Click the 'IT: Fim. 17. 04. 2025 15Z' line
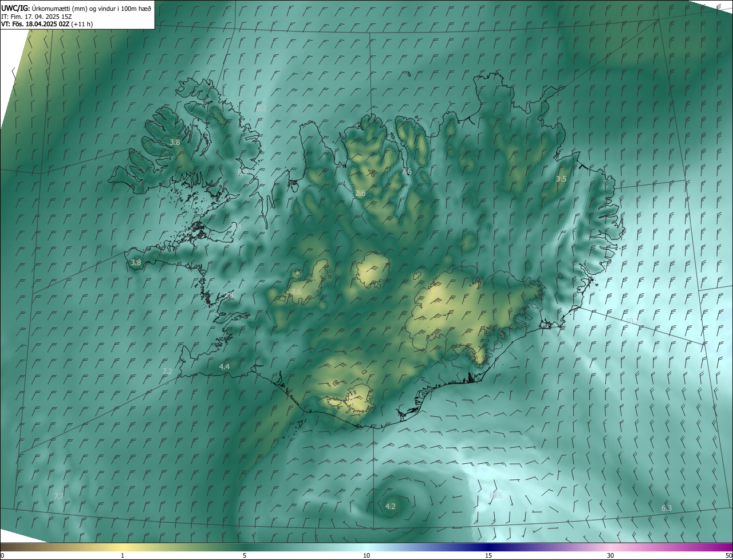733x560 pixels. point(37,16)
